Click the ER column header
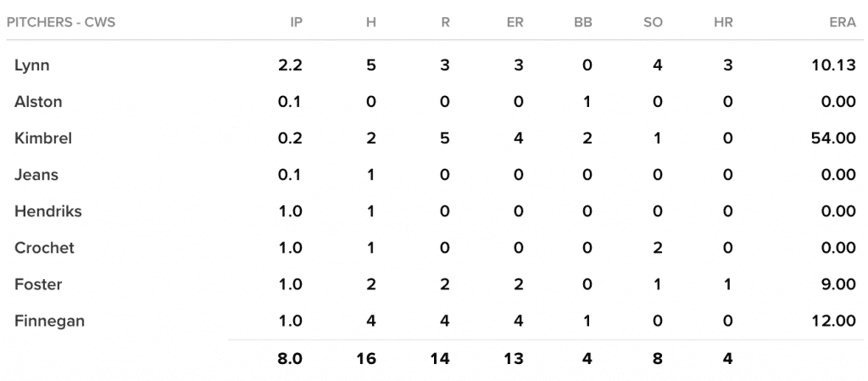 point(515,23)
